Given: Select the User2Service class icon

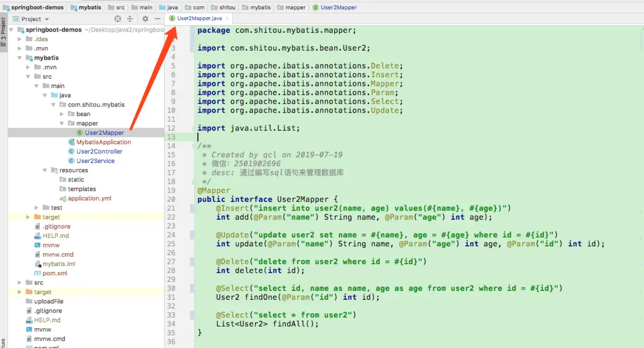Looking at the screenshot, I should click(x=72, y=161).
